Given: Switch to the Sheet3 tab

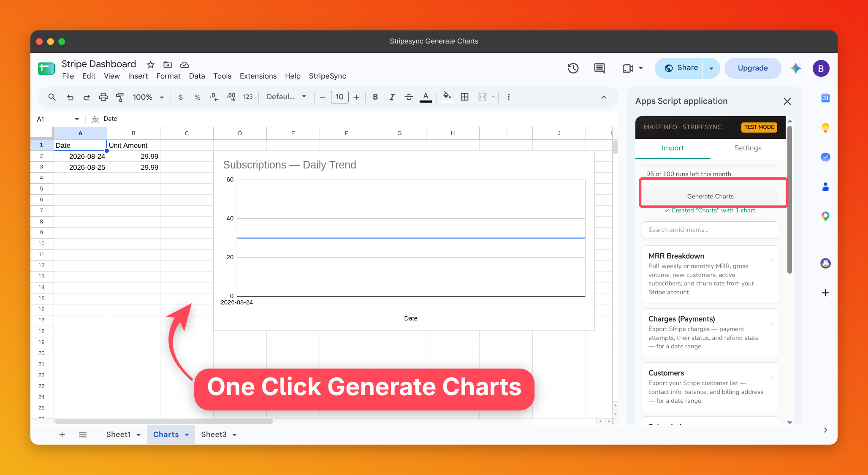Looking at the screenshot, I should [214, 435].
